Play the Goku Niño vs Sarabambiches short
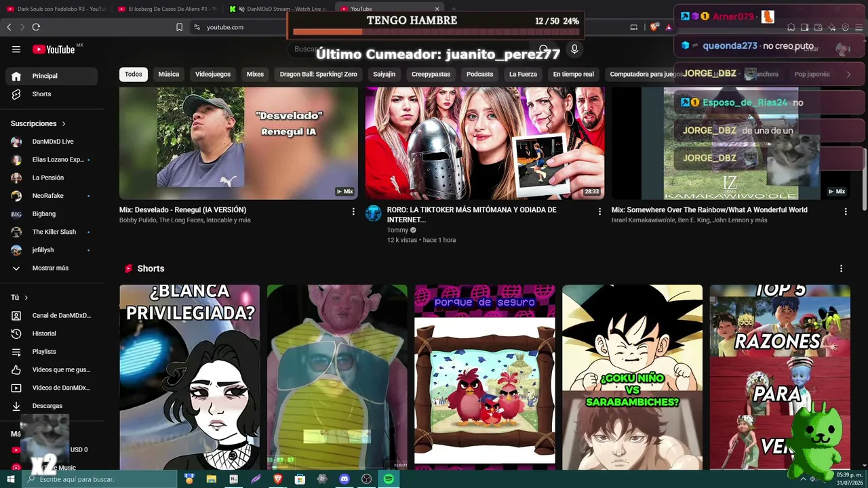 point(632,377)
